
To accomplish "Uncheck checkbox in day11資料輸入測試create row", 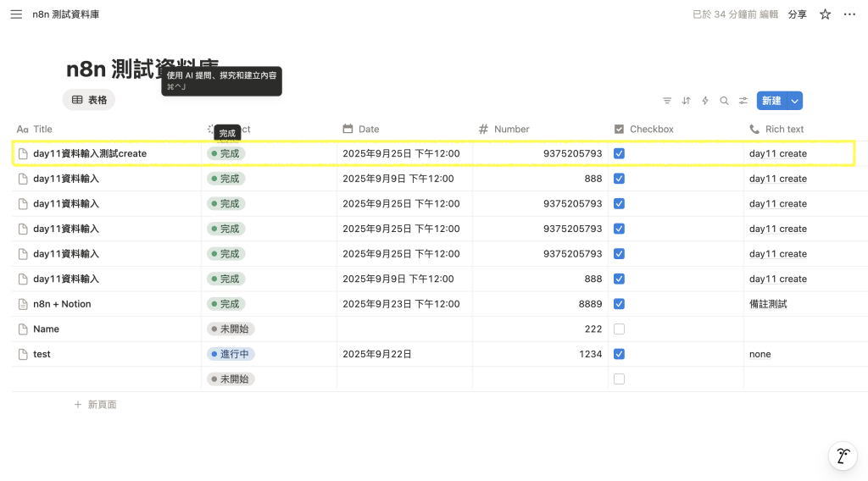I will (x=619, y=153).
